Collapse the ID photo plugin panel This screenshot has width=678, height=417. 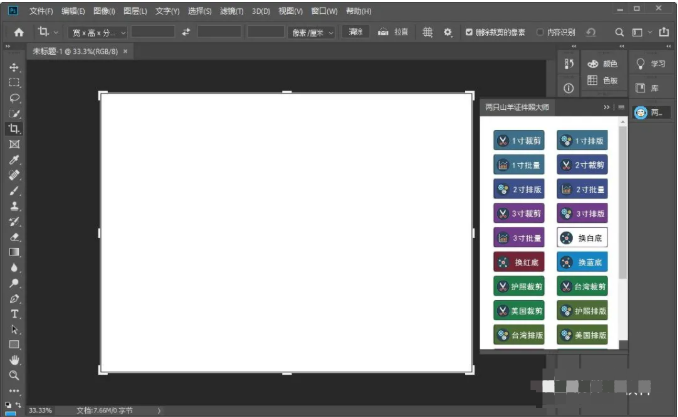point(606,107)
